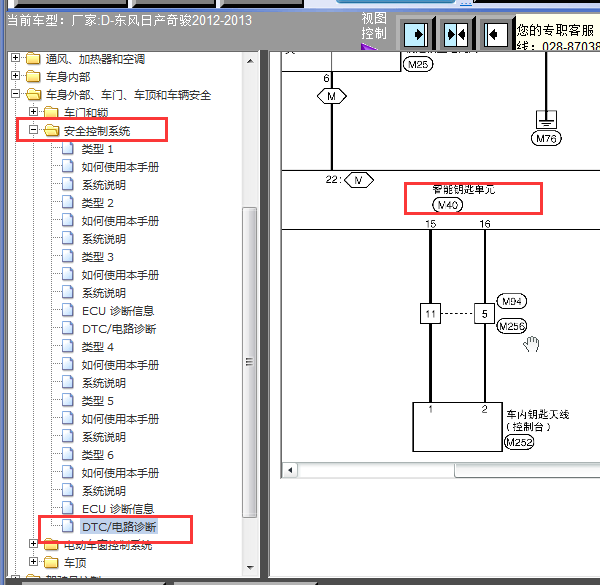Viewport: 600px width, 585px height.
Task: Open DTC/电路诊断 under 类型 3
Action: click(x=119, y=329)
